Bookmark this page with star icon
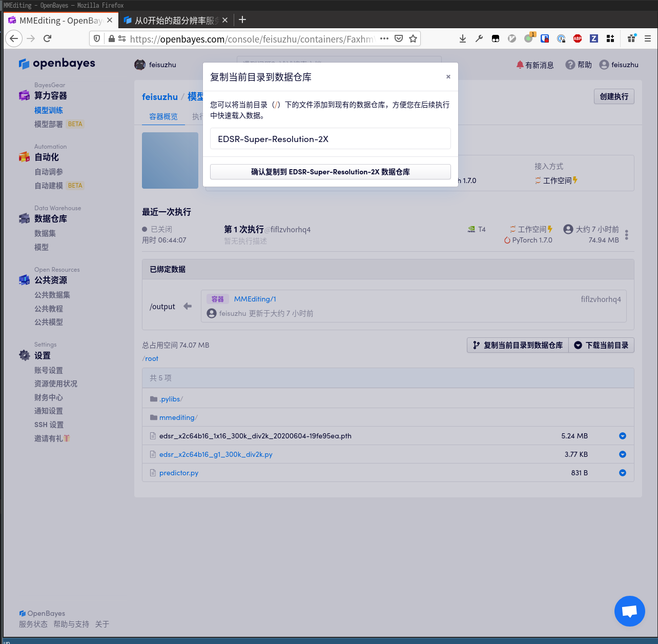 (x=413, y=38)
